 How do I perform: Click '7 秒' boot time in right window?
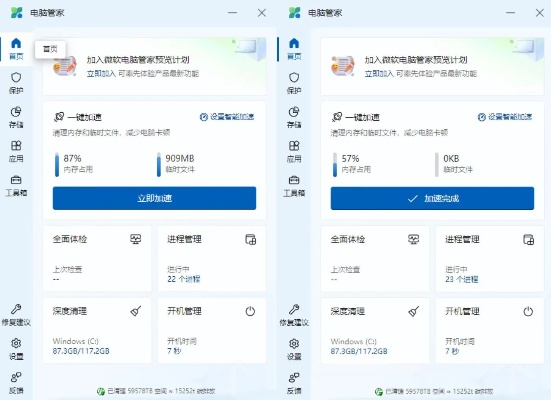point(452,351)
